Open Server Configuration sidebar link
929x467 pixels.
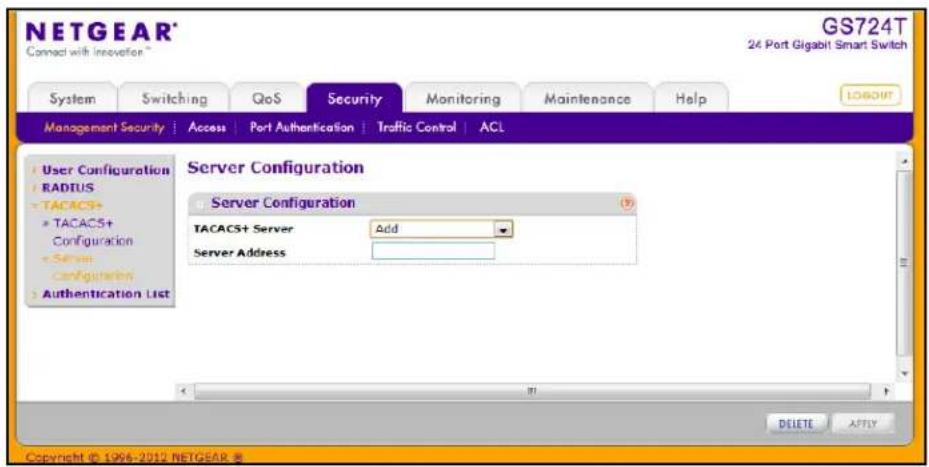pos(92,267)
